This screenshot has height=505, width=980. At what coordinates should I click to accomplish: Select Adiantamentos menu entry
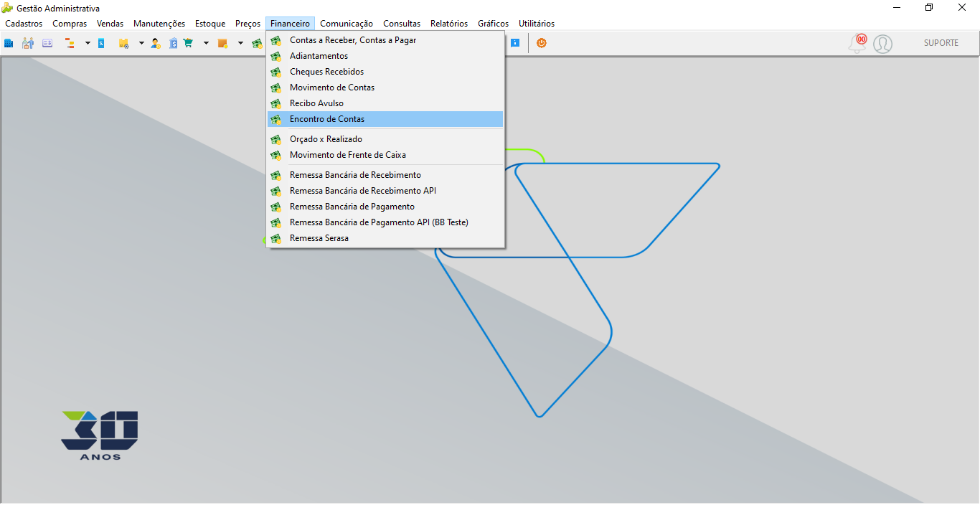coord(385,56)
